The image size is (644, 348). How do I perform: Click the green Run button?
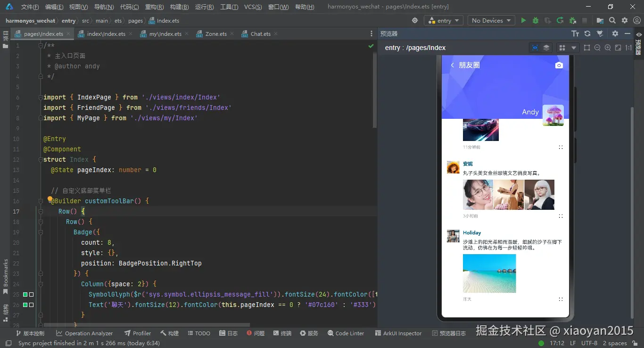[523, 21]
